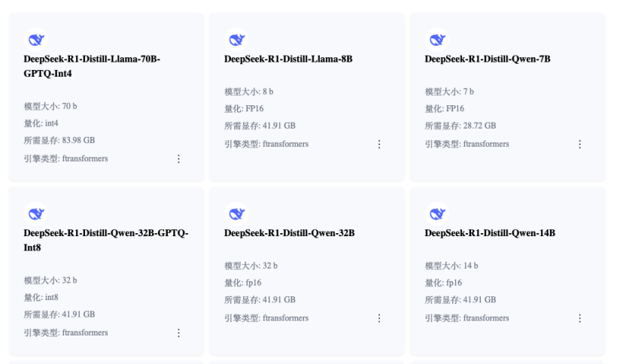
Task: Click the DeepSeek logo on the Qwen-7B card
Action: (437, 40)
